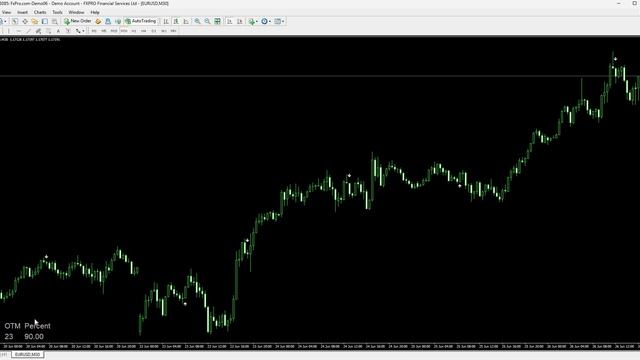Switch to the W1 timeframe
This screenshot has width=640, height=360.
(164, 31)
